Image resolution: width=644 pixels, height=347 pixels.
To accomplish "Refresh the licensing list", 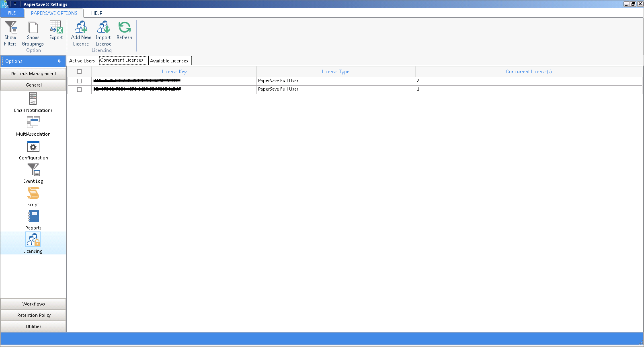I will (x=124, y=28).
